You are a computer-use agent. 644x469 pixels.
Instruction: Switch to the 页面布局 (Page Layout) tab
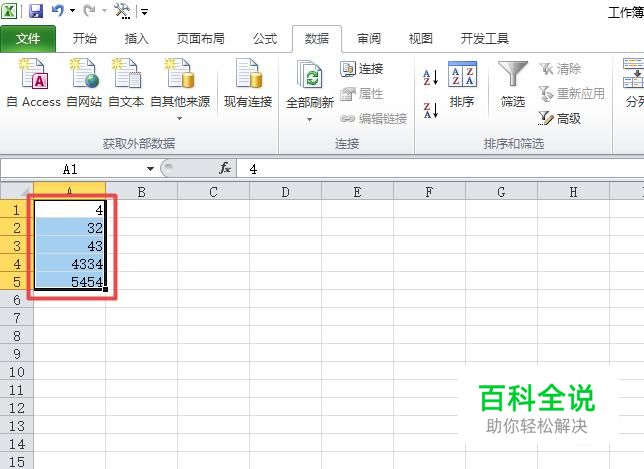coord(200,39)
